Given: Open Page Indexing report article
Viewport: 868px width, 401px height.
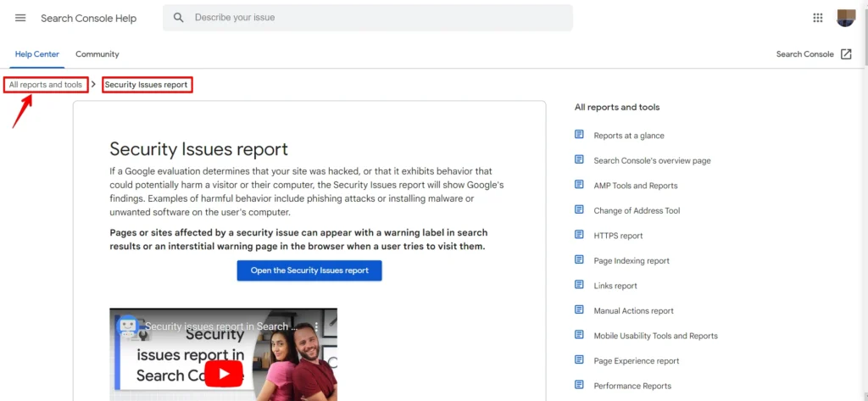Looking at the screenshot, I should 632,261.
